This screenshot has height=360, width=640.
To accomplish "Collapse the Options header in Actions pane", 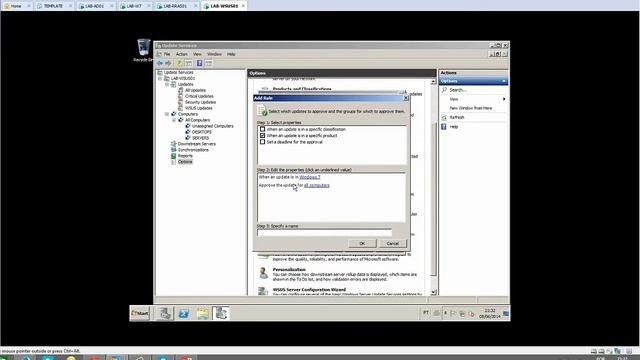I will click(x=504, y=81).
